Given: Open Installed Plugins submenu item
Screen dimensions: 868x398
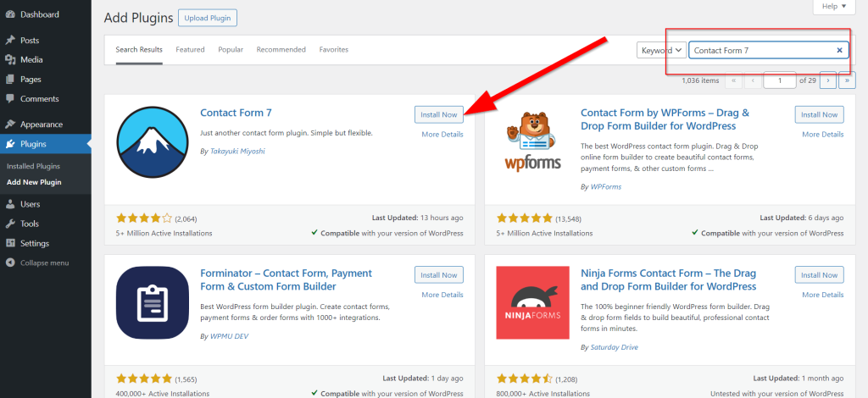Looking at the screenshot, I should point(33,166).
